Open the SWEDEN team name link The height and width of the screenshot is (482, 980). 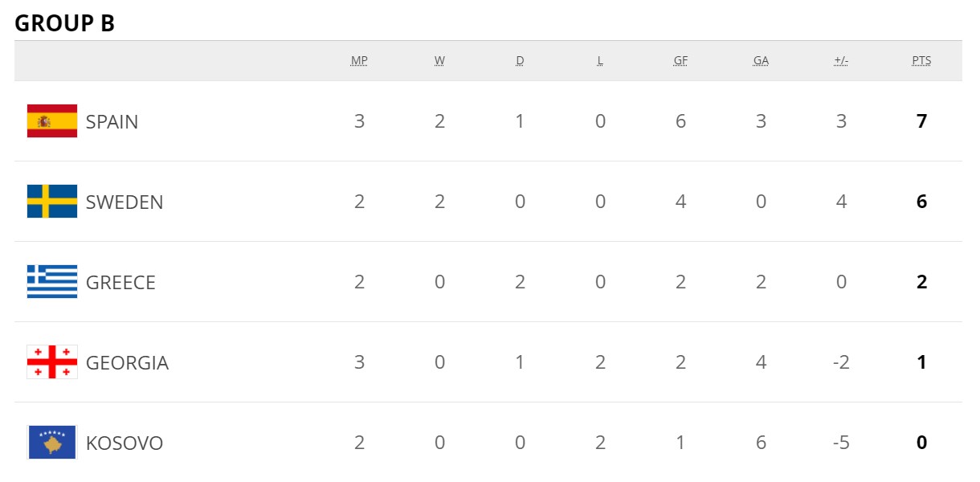(x=125, y=202)
